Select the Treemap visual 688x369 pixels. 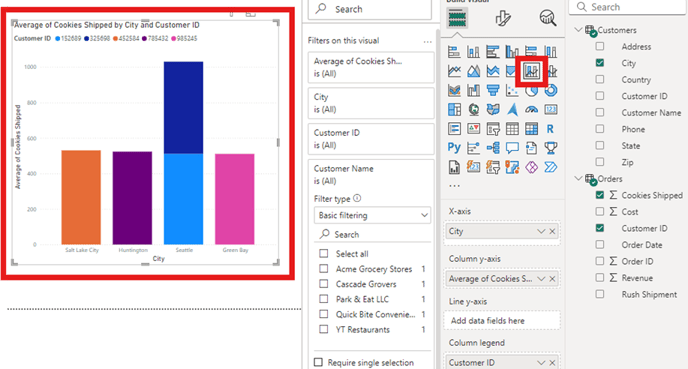pos(454,109)
